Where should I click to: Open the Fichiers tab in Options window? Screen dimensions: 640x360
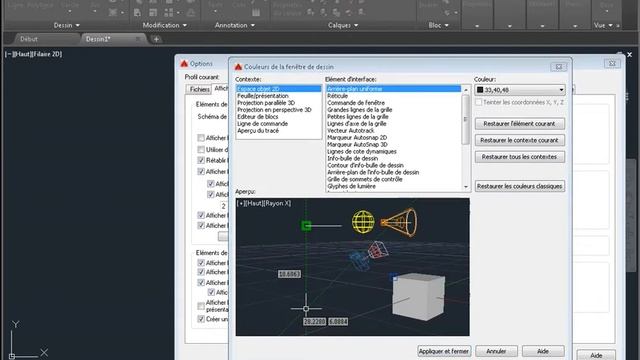200,89
